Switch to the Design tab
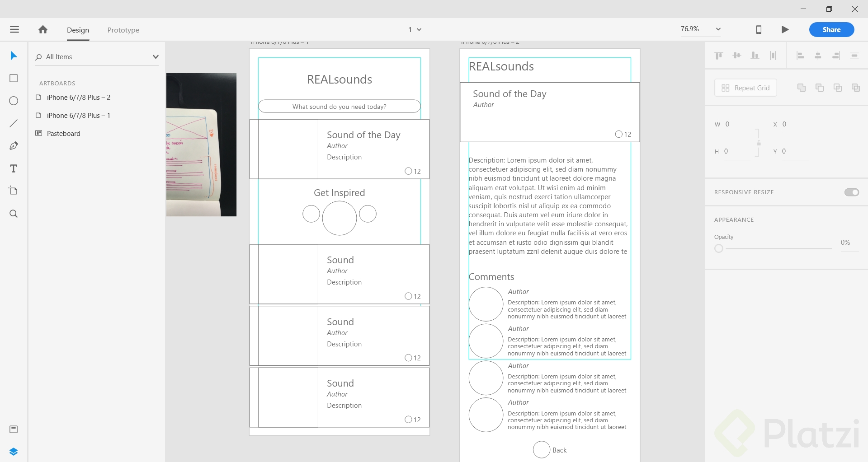Image resolution: width=868 pixels, height=462 pixels. [x=78, y=30]
